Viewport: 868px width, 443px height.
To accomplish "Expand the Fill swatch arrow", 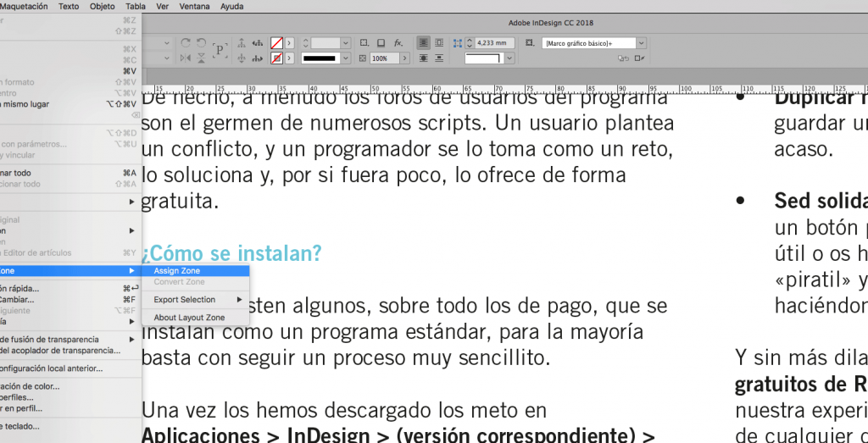I will point(290,42).
